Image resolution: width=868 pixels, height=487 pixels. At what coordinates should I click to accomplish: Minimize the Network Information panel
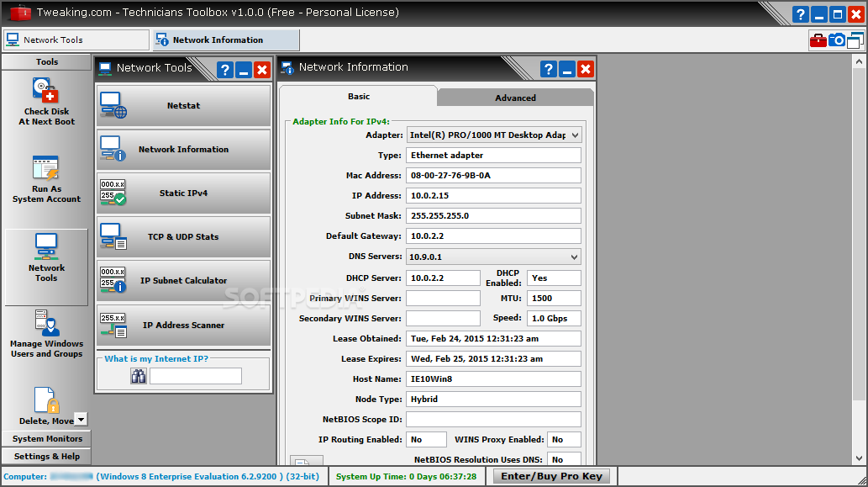pyautogui.click(x=567, y=69)
